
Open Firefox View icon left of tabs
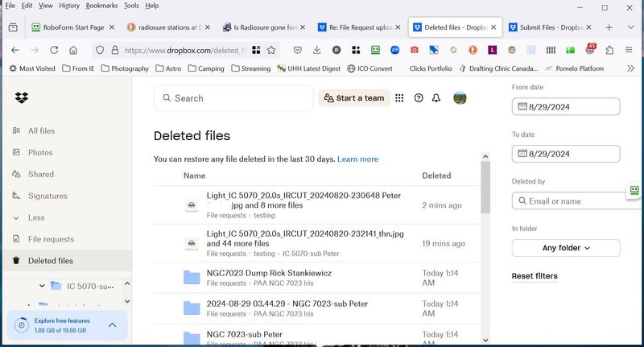[x=13, y=27]
